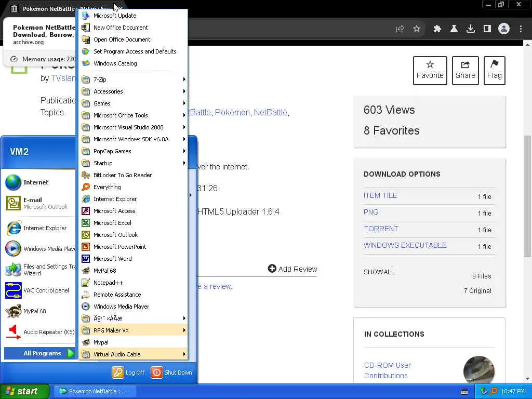The height and width of the screenshot is (399, 532).
Task: Open MyPal 68 from Start menu left pane
Action: coord(39,311)
